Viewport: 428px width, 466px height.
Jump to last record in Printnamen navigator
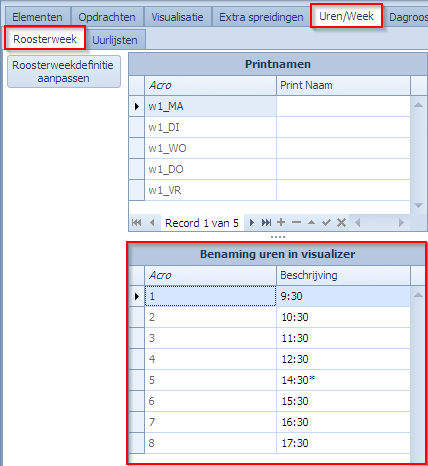click(266, 223)
